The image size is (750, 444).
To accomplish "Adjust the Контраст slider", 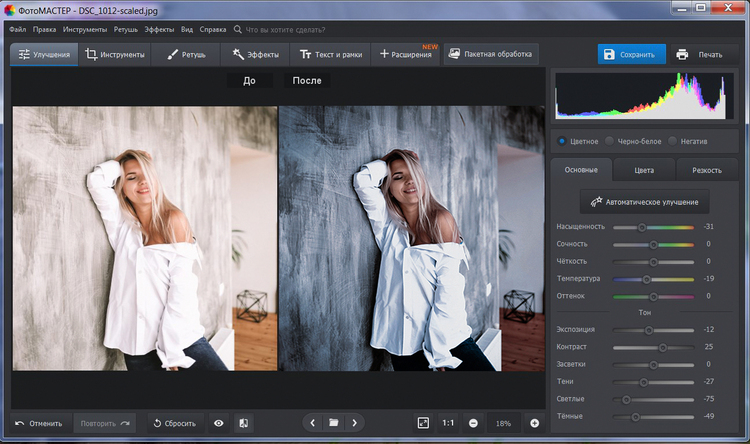I will click(x=653, y=347).
